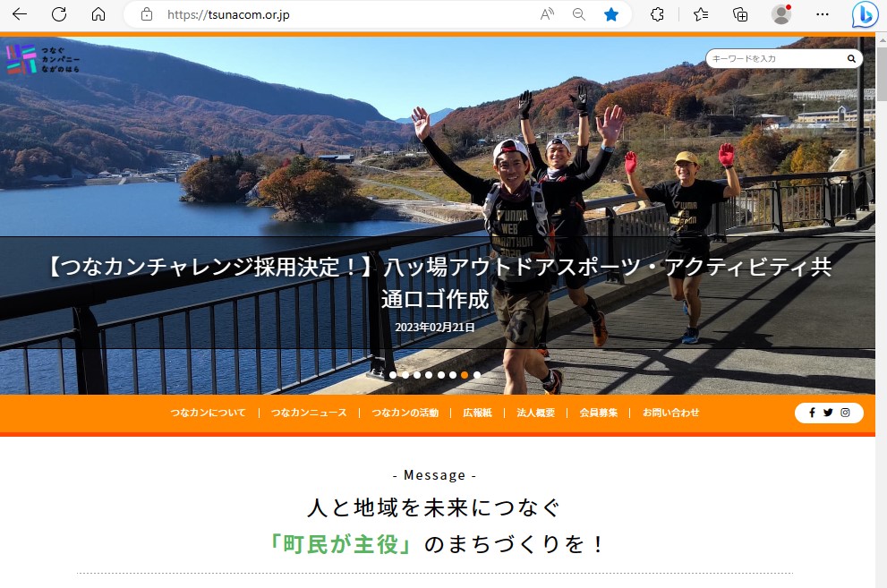Select the last carousel slide dot
Viewport: 887px width, 588px height.
(x=477, y=375)
